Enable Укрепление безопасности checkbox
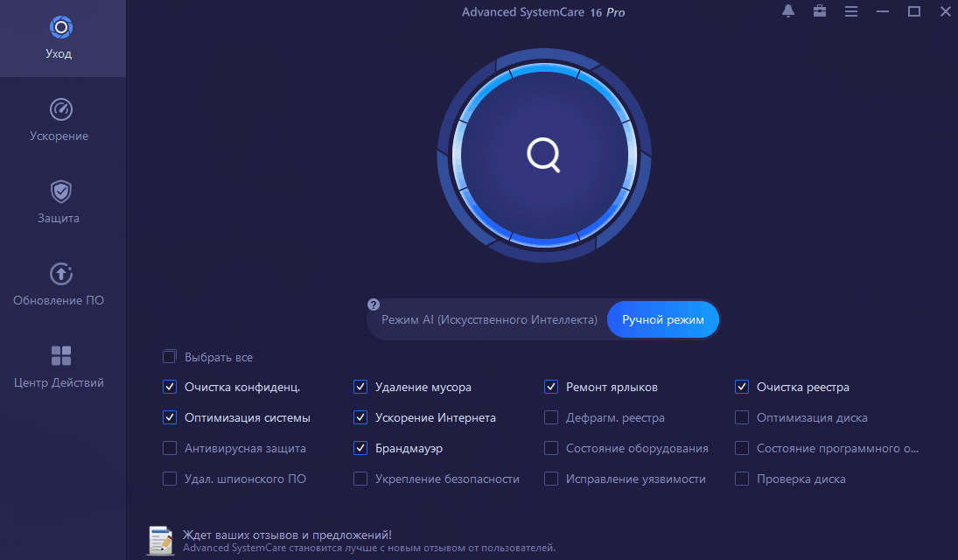The image size is (958, 560). click(360, 479)
